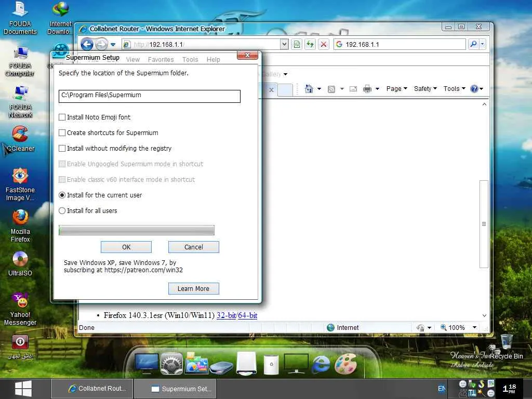Stop loading with the red X

(x=324, y=44)
